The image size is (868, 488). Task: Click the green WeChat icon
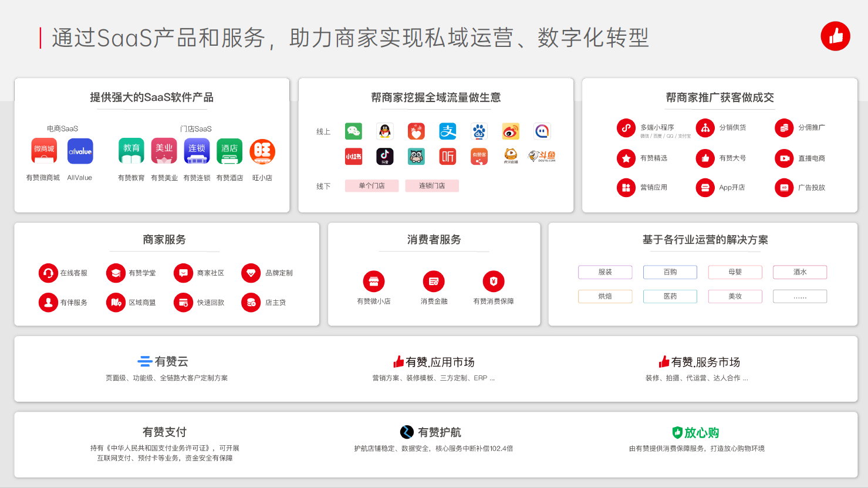(x=353, y=131)
